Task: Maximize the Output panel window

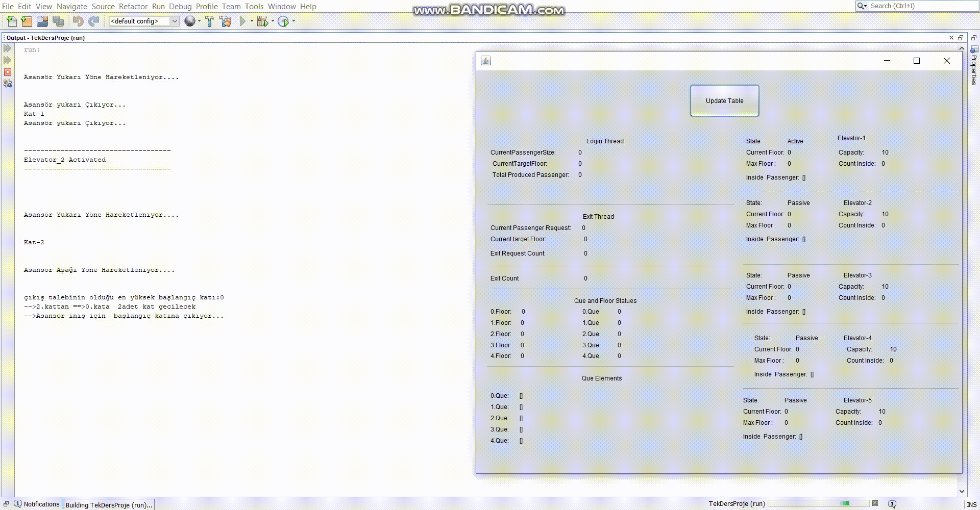Action: 960,38
